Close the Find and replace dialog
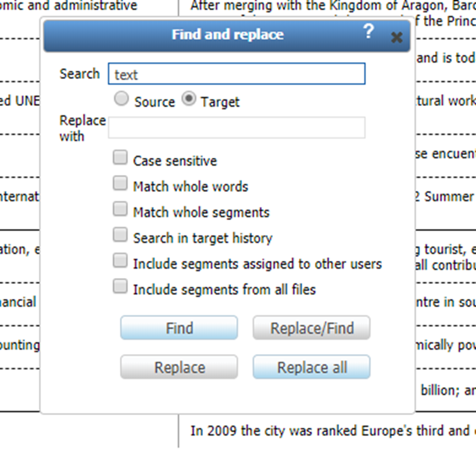476x449 pixels. click(397, 37)
